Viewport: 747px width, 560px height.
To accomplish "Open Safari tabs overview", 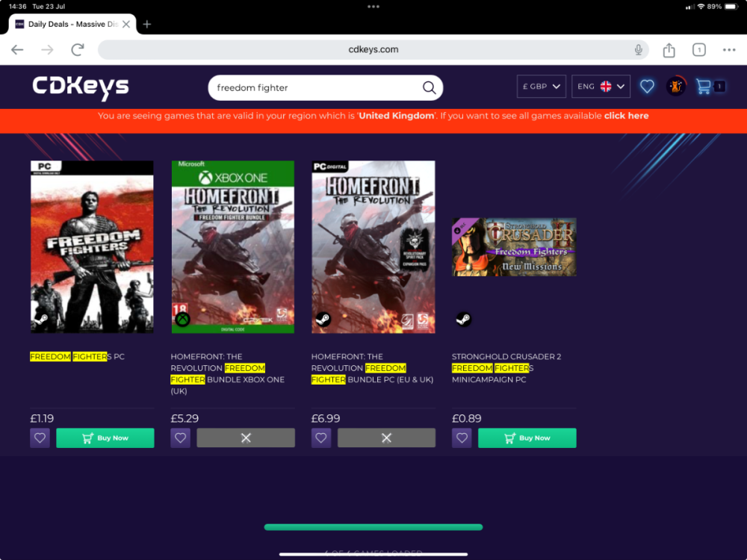I will 698,50.
